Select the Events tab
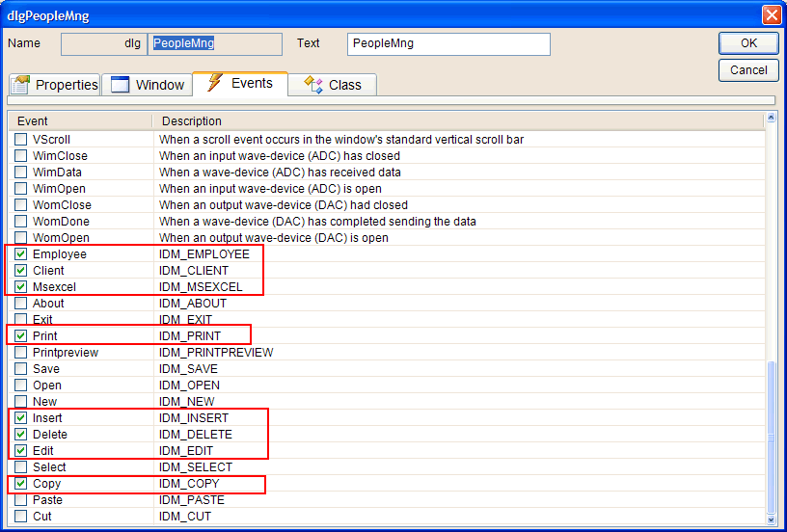This screenshot has height=532, width=787. pos(240,83)
